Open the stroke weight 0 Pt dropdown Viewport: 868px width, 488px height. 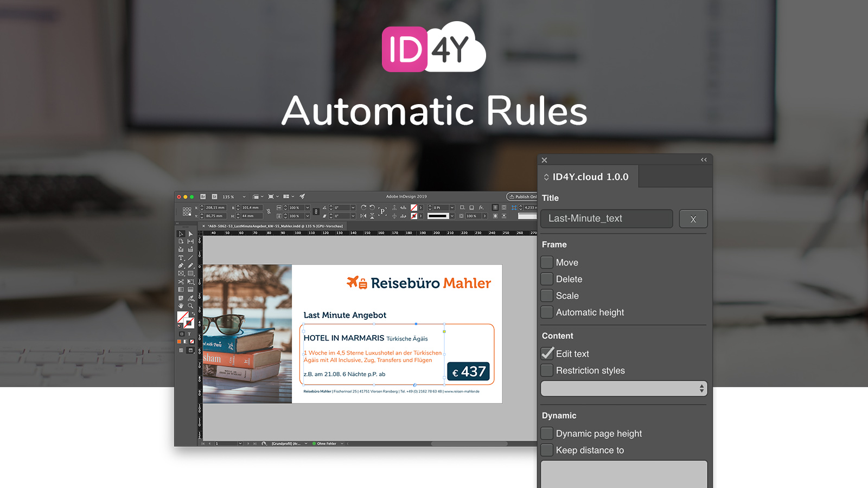451,208
